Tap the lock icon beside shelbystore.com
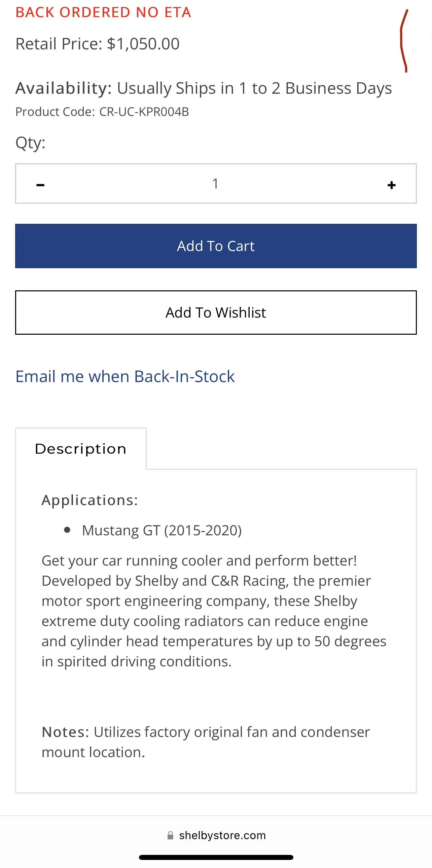The image size is (432, 868). point(170,835)
